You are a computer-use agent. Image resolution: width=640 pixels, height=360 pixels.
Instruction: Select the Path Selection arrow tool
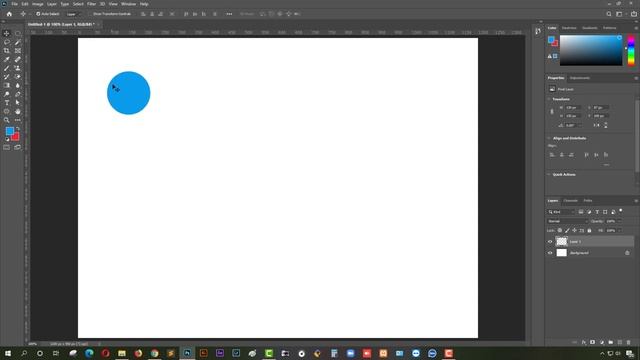pos(18,103)
